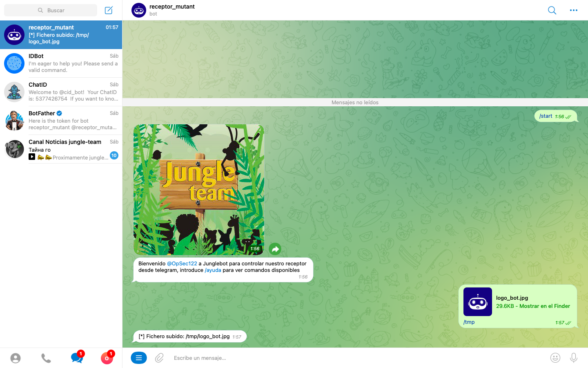Open the IDBot conversation
Image resolution: width=588 pixels, height=368 pixels.
pyautogui.click(x=61, y=63)
